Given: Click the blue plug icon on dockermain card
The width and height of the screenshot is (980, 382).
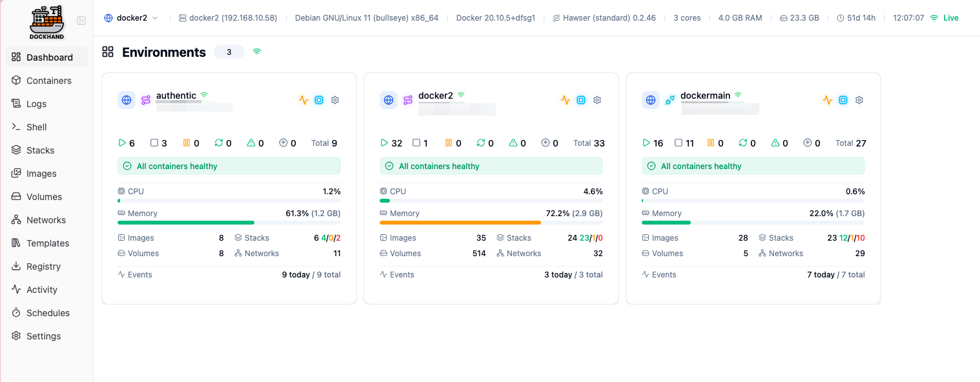Looking at the screenshot, I should 670,100.
